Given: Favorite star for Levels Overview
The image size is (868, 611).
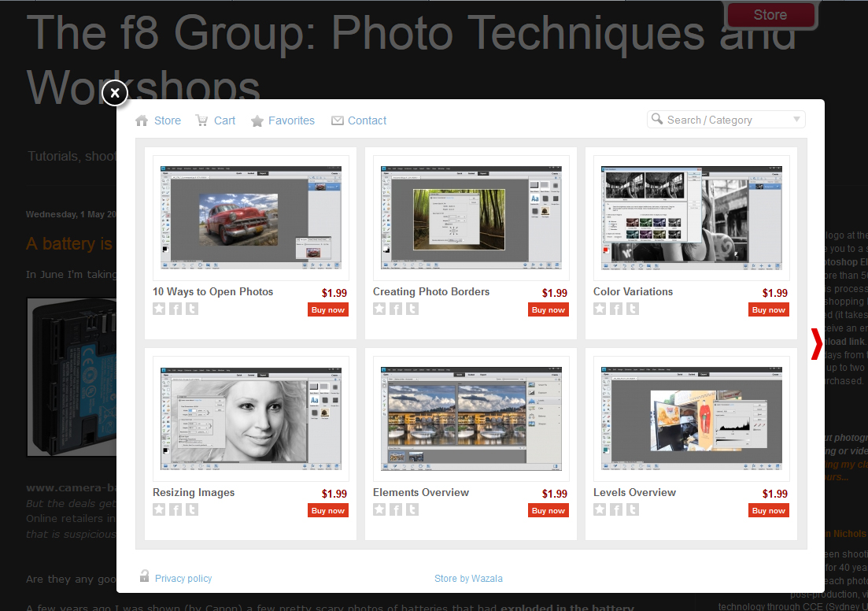Looking at the screenshot, I should tap(600, 509).
